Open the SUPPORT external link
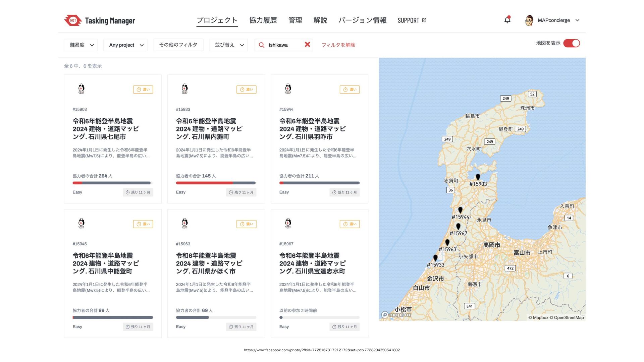Viewport: 644px width, 362px height. pos(412,20)
